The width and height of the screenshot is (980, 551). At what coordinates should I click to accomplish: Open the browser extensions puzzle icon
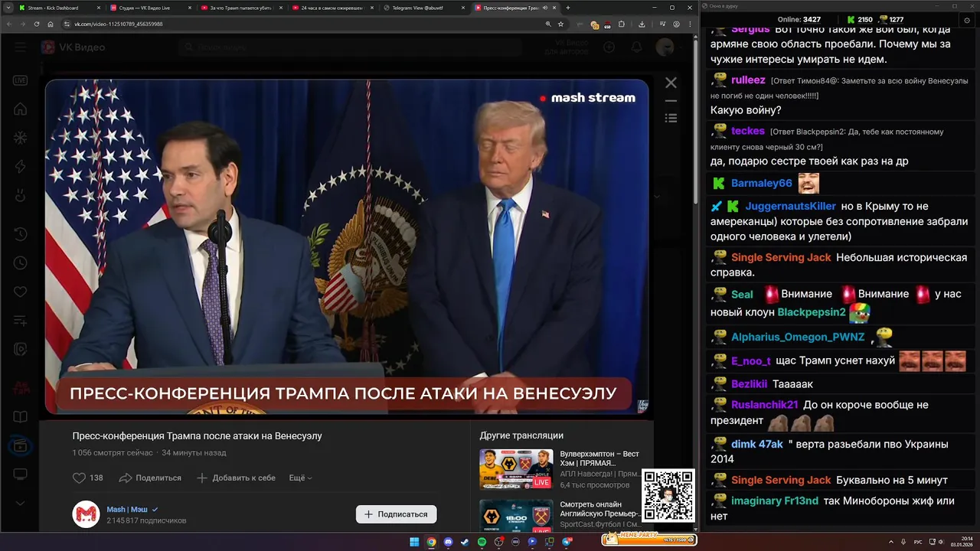tap(621, 24)
